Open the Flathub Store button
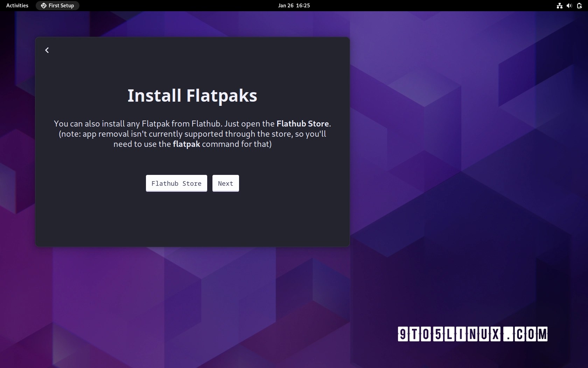 (176, 183)
